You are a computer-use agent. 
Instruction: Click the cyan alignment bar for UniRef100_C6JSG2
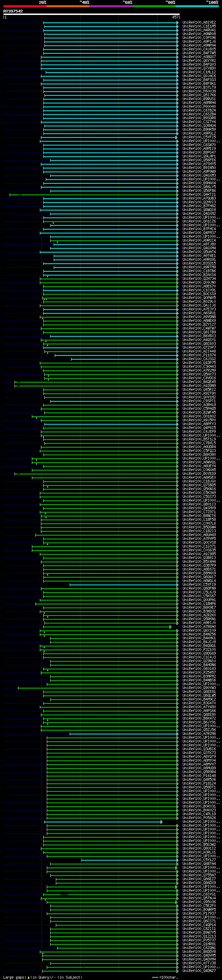125,359
